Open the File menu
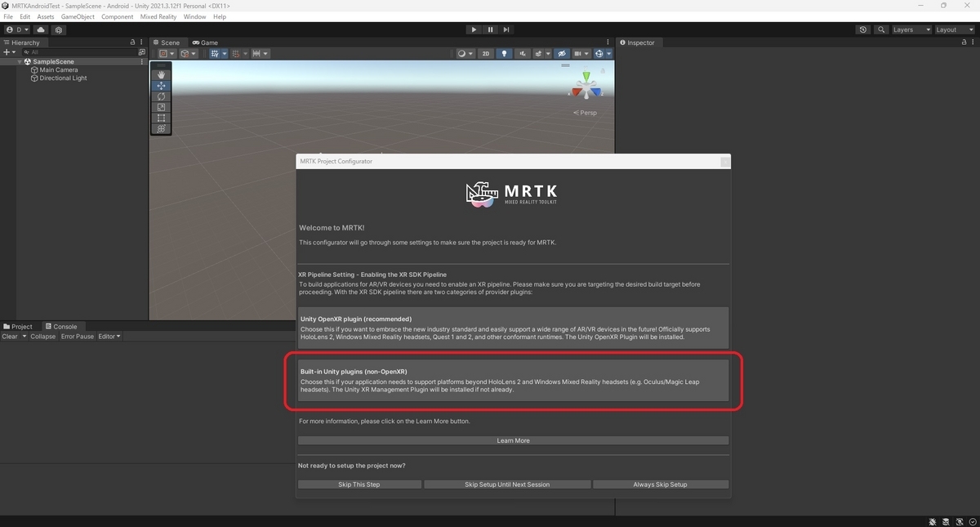Screen dimensions: 980x527 point(8,16)
